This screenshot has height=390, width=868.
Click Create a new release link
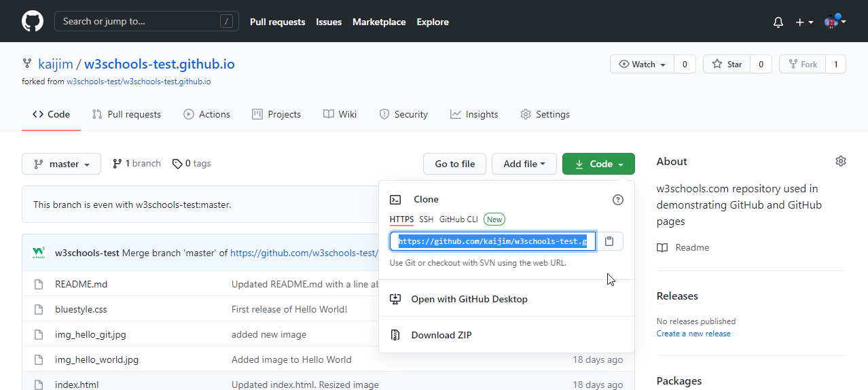[x=693, y=334]
